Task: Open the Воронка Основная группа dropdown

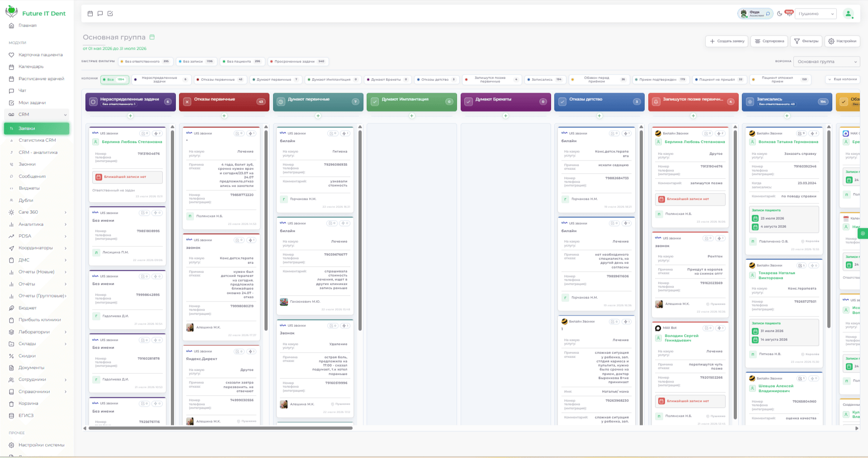Action: click(x=827, y=61)
